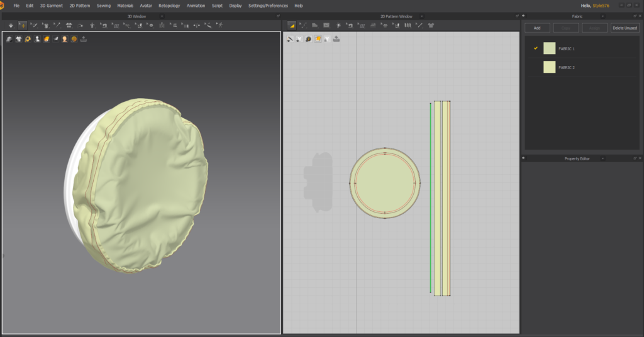
Task: Toggle the avatar face skin display icon
Action: tap(65, 39)
